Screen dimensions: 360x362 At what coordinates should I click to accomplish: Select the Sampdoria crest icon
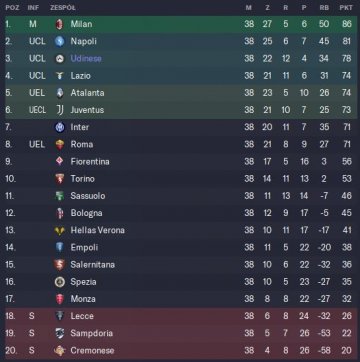point(60,333)
